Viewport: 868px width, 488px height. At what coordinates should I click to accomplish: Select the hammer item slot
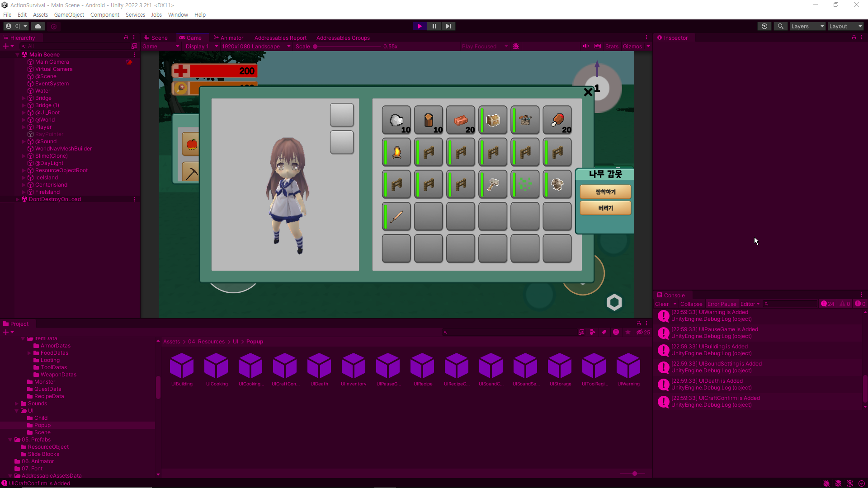coord(493,184)
